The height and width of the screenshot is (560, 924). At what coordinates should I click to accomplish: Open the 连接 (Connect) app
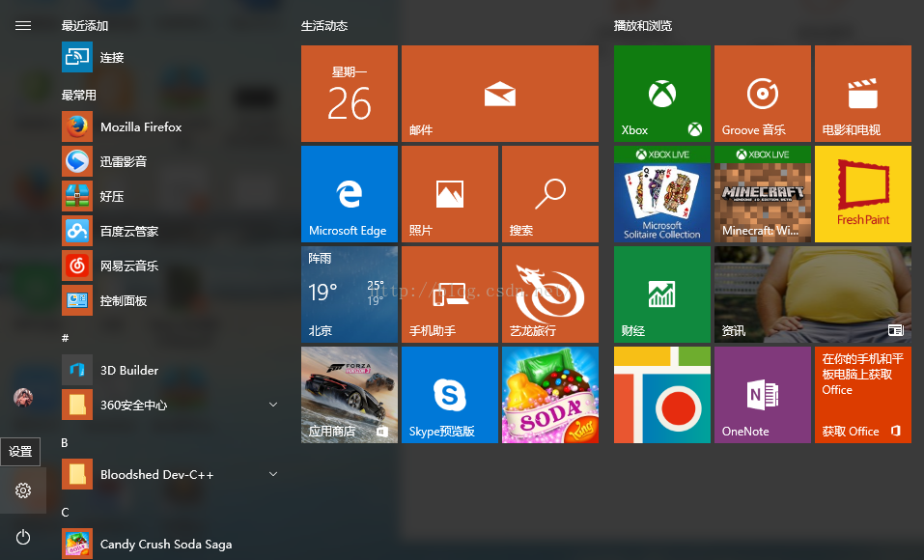pyautogui.click(x=171, y=57)
